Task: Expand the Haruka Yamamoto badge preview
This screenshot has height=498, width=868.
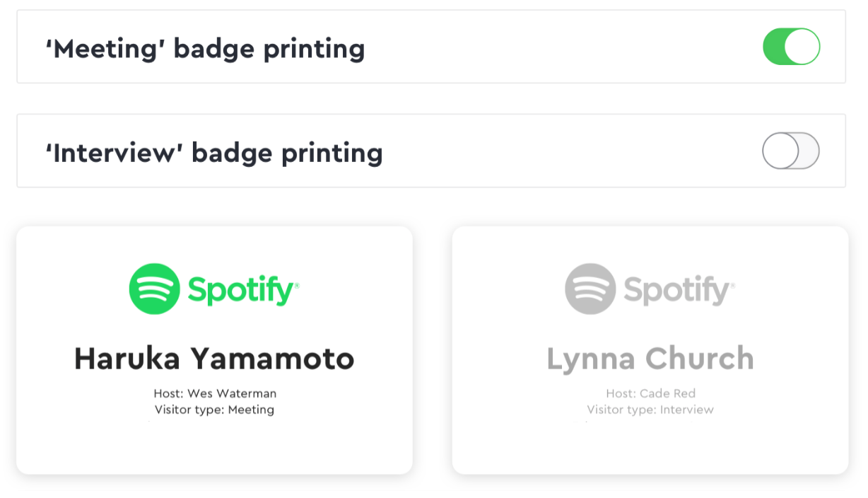Action: pos(215,350)
